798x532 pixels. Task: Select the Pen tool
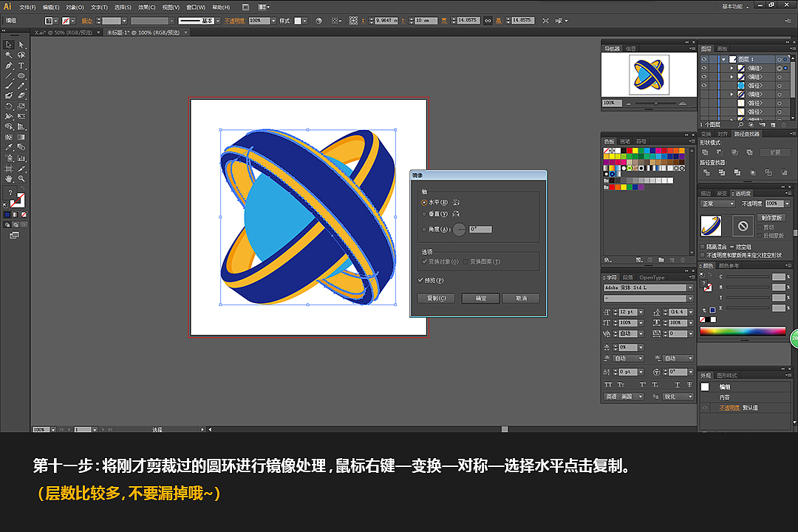pos(9,66)
